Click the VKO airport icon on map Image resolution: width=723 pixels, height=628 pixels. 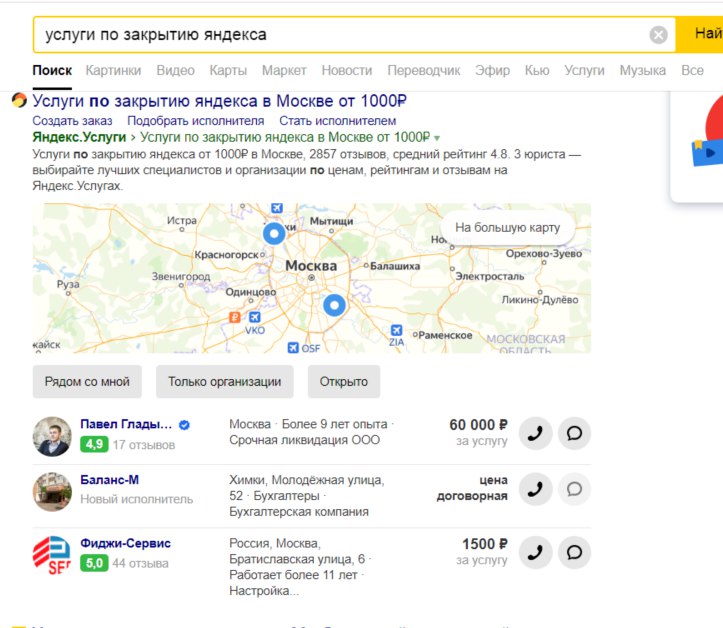255,317
